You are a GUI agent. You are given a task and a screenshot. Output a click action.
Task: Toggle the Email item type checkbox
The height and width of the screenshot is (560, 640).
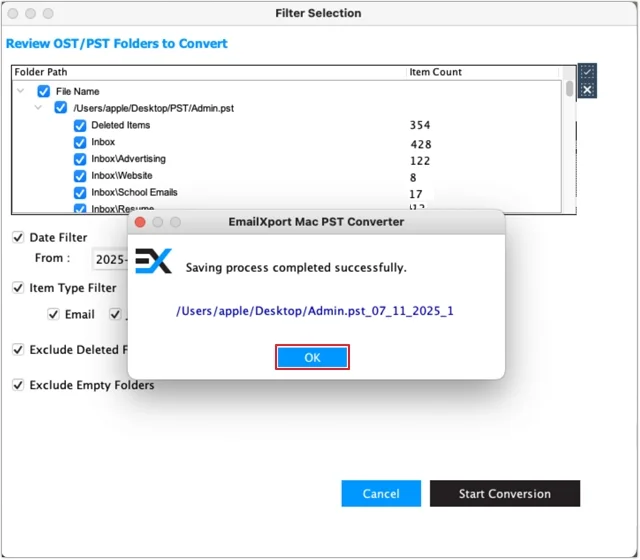(x=53, y=314)
